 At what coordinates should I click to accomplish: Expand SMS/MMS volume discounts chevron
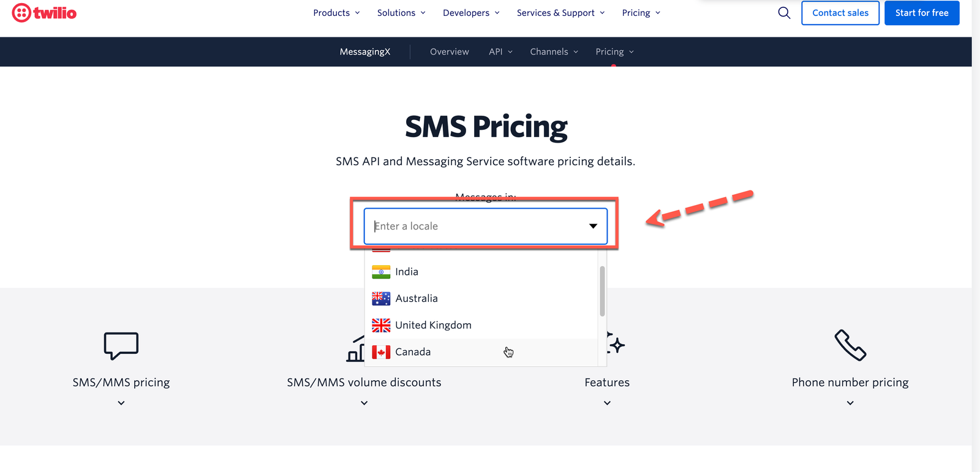pos(364,403)
